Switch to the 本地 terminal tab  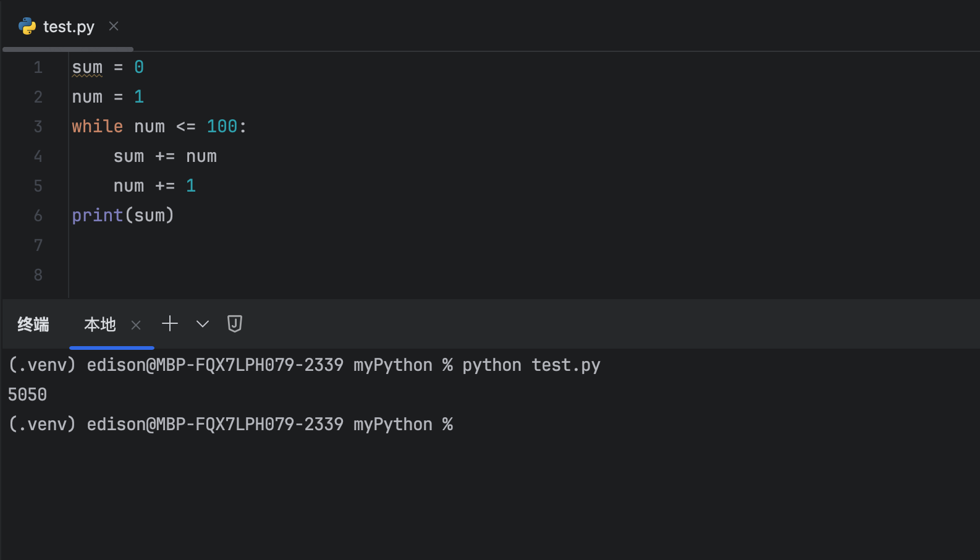(x=99, y=325)
